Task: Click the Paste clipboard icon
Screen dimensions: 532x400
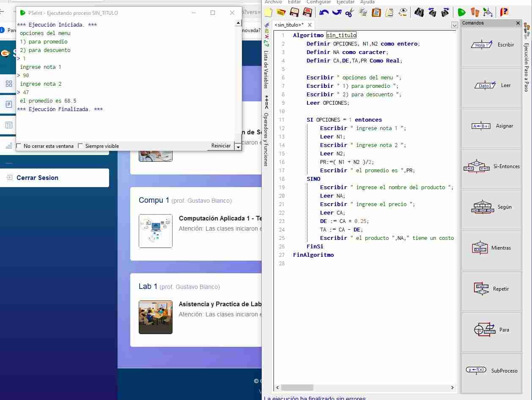Action: click(376, 12)
